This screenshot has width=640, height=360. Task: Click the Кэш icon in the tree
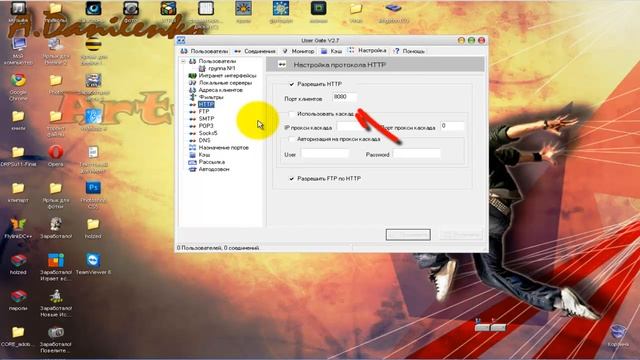tap(193, 155)
